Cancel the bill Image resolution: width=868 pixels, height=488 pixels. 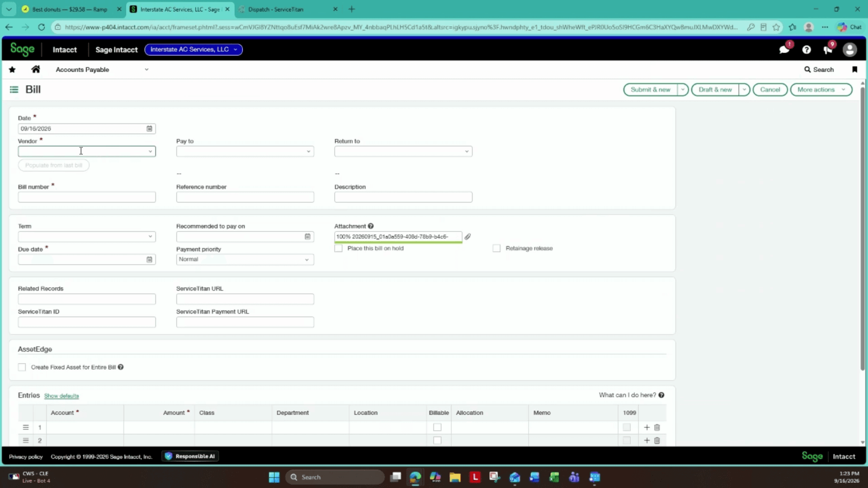point(770,89)
